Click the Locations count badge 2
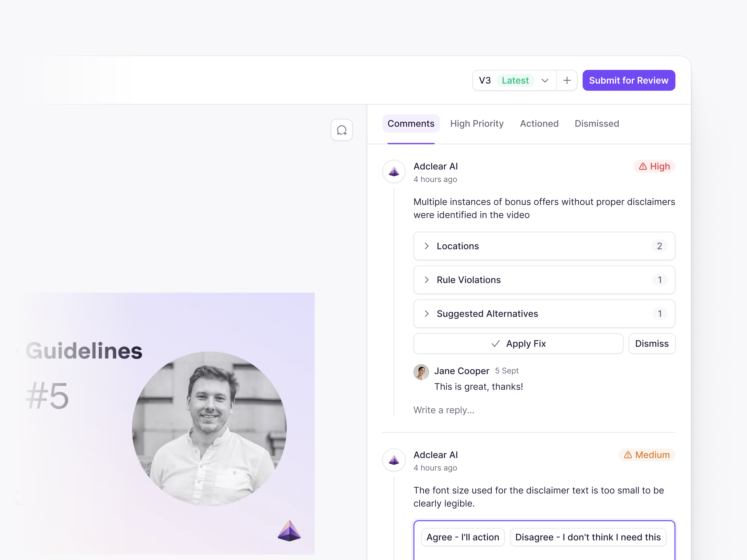The height and width of the screenshot is (560, 747). [659, 246]
